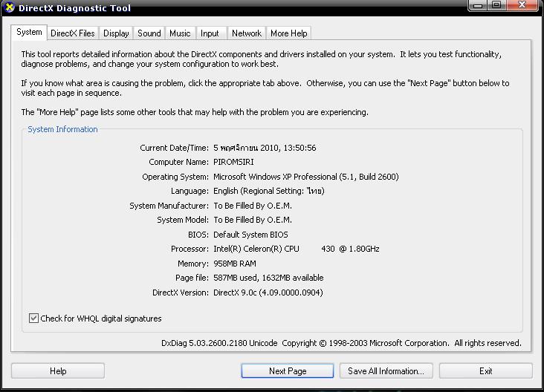View the Network tab
This screenshot has height=392, width=544.
tap(247, 33)
